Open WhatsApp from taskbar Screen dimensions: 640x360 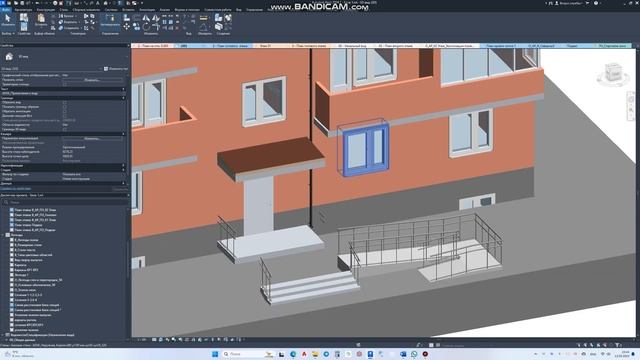pyautogui.click(x=414, y=354)
